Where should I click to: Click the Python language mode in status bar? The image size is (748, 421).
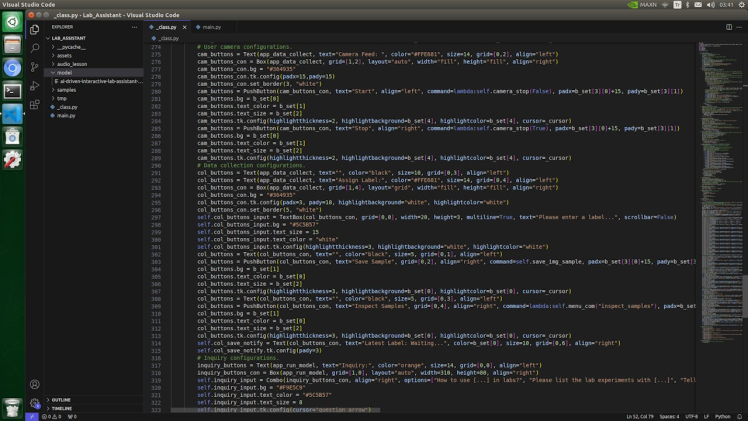723,416
